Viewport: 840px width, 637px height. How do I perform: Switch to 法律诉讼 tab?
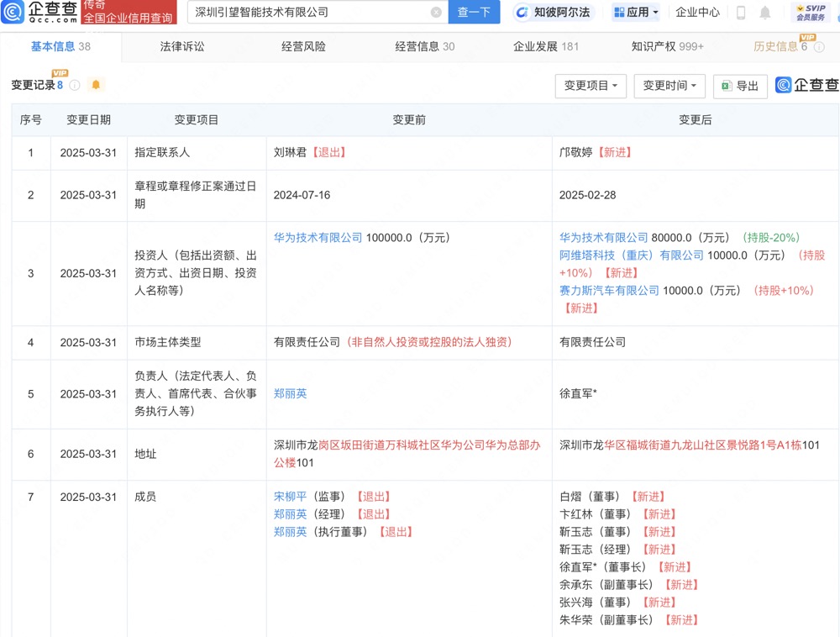click(182, 46)
